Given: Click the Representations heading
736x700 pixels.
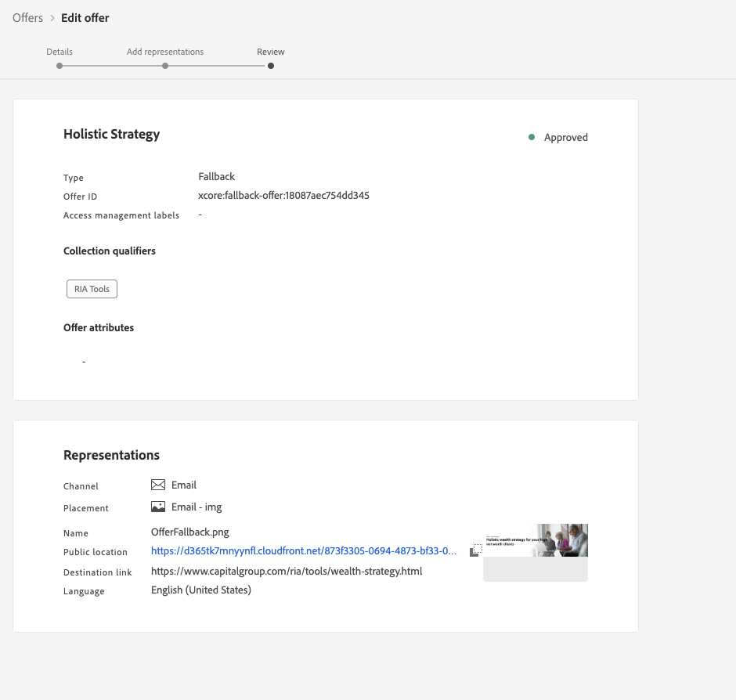Looking at the screenshot, I should [x=112, y=455].
